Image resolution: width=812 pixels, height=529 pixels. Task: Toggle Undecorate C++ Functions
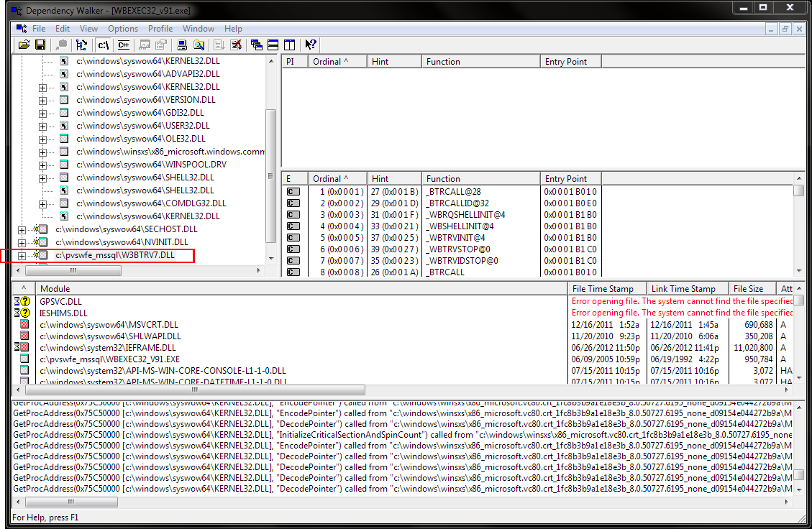click(123, 45)
